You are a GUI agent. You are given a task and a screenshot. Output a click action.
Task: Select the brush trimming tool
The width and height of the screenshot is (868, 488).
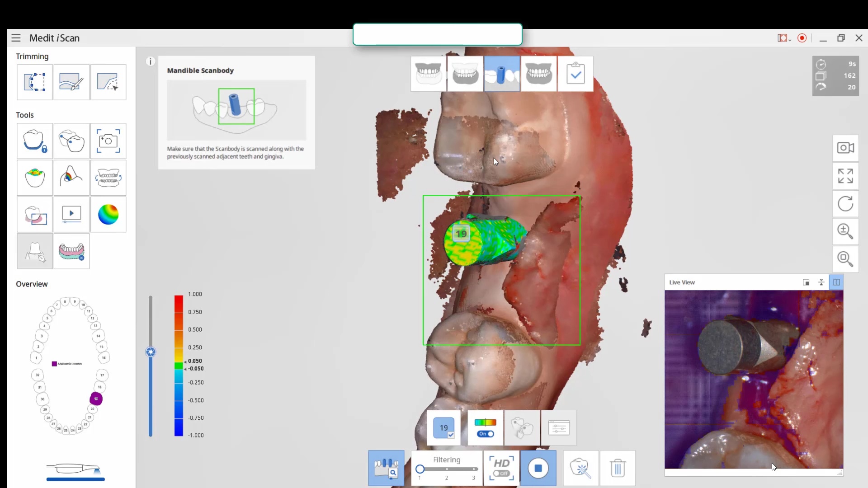pyautogui.click(x=71, y=82)
